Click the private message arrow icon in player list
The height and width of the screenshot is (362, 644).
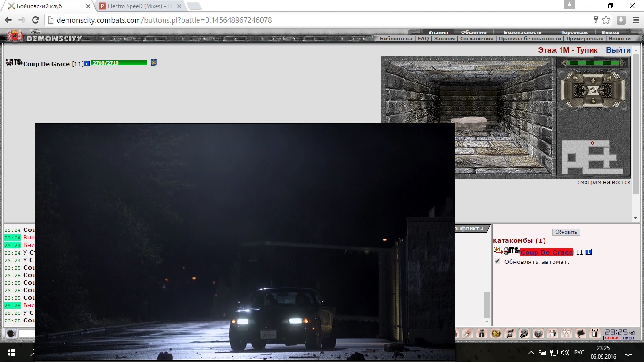click(498, 251)
